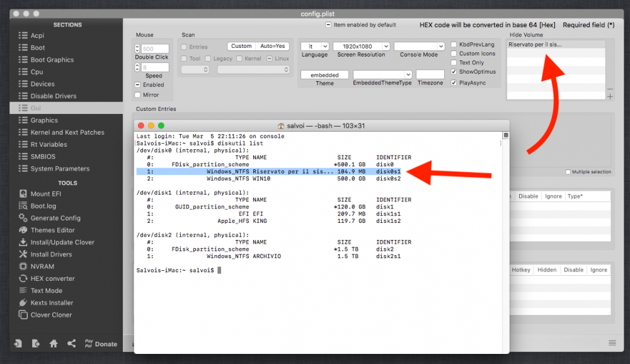The width and height of the screenshot is (630, 364).
Task: Toggle Item enabled by default checkbox
Action: coord(328,25)
